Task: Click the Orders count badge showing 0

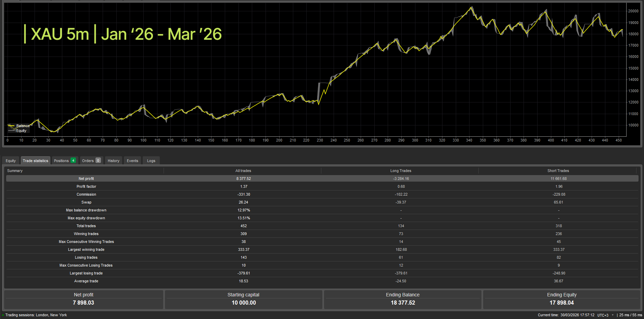Action: pos(98,160)
